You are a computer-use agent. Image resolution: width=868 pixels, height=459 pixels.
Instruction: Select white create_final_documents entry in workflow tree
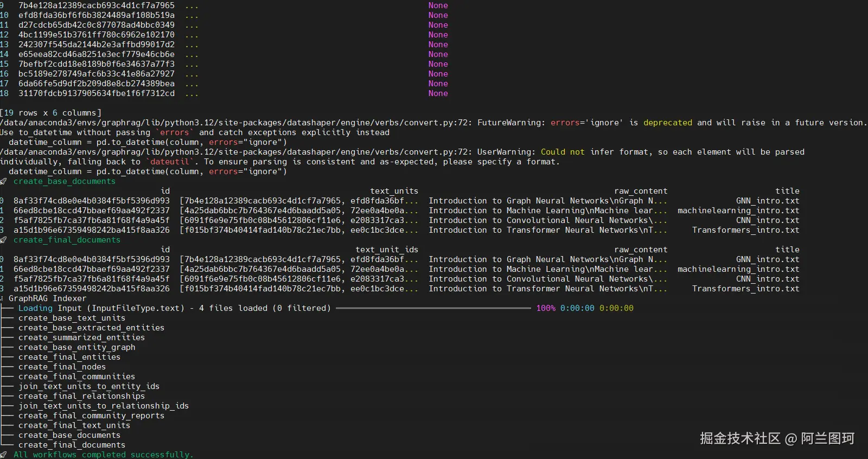coord(72,445)
